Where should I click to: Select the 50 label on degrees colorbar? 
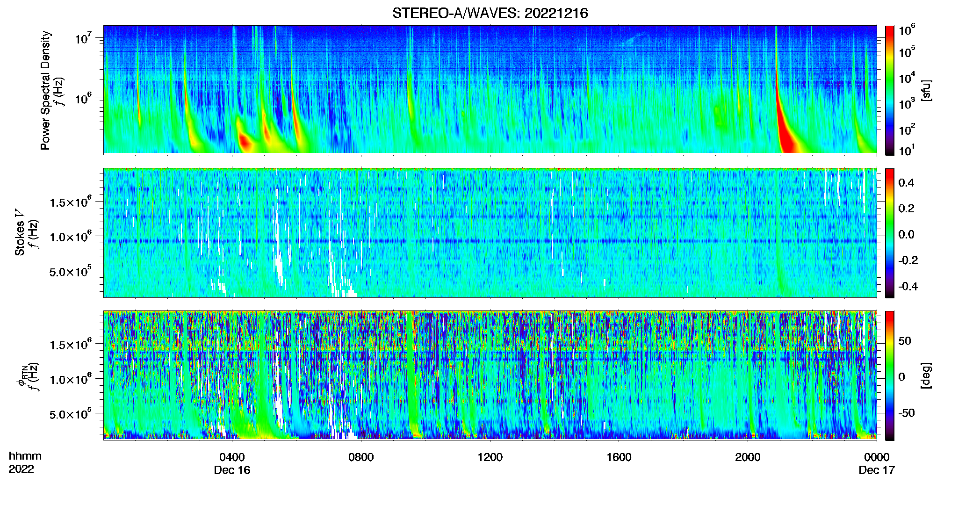(905, 341)
